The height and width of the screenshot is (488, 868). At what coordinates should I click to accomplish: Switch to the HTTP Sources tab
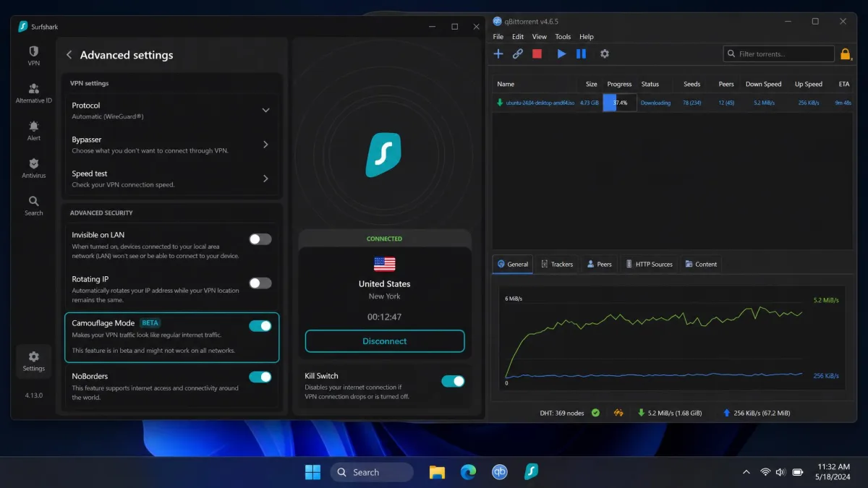tap(649, 264)
